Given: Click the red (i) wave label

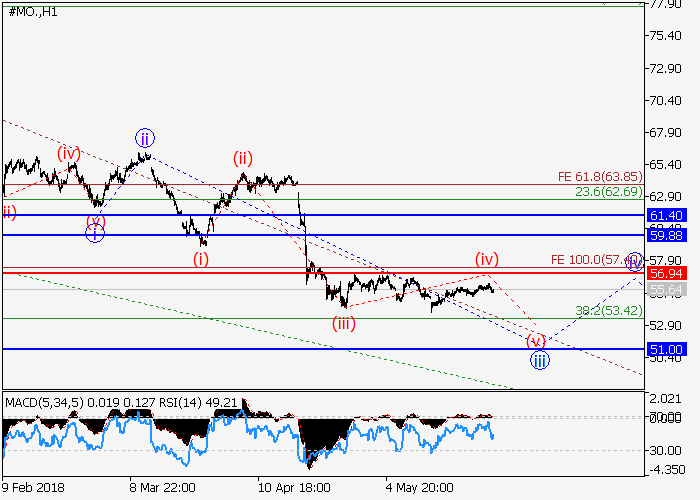Looking at the screenshot, I should coord(201,258).
